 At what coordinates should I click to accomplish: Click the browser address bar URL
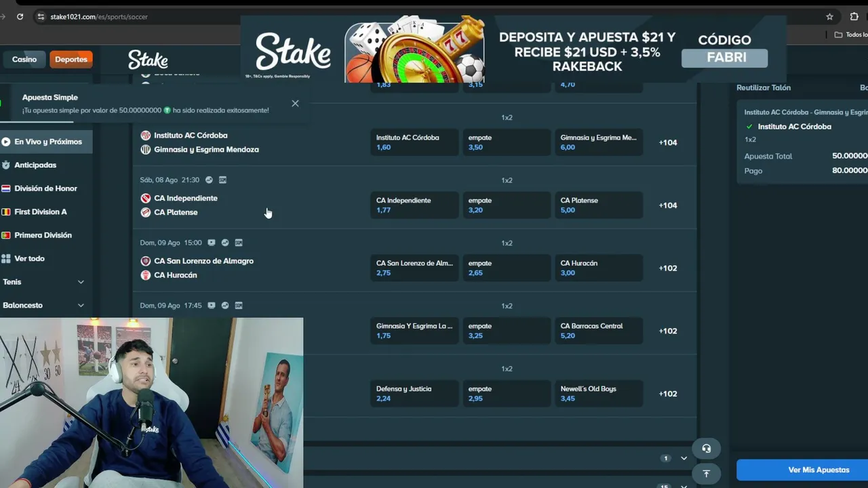(x=99, y=16)
